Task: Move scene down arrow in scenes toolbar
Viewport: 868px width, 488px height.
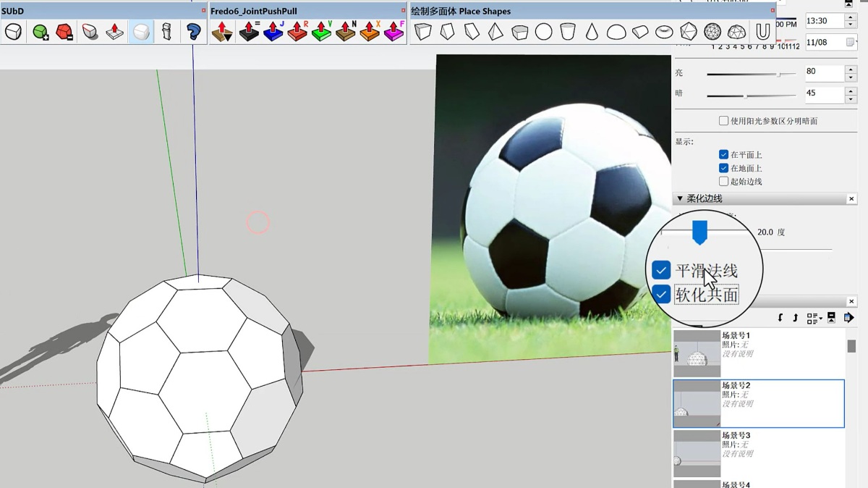Action: click(x=780, y=318)
